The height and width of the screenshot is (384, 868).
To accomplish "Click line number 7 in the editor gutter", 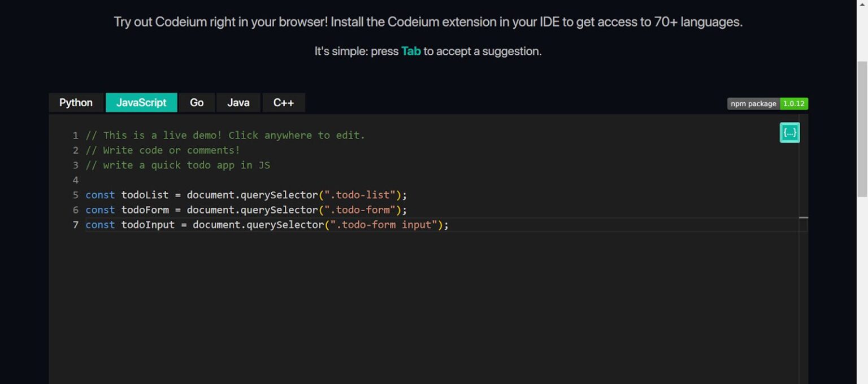I will [x=75, y=225].
